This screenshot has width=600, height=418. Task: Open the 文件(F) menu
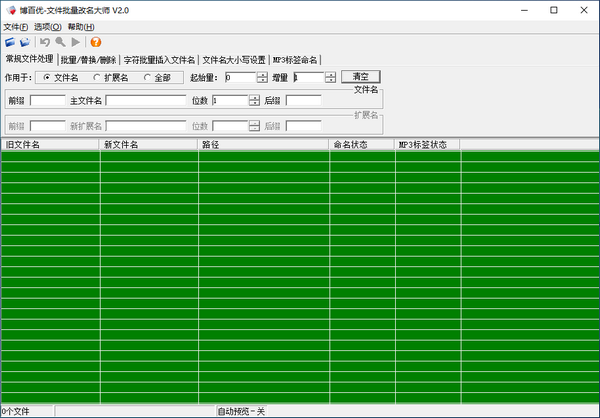16,26
